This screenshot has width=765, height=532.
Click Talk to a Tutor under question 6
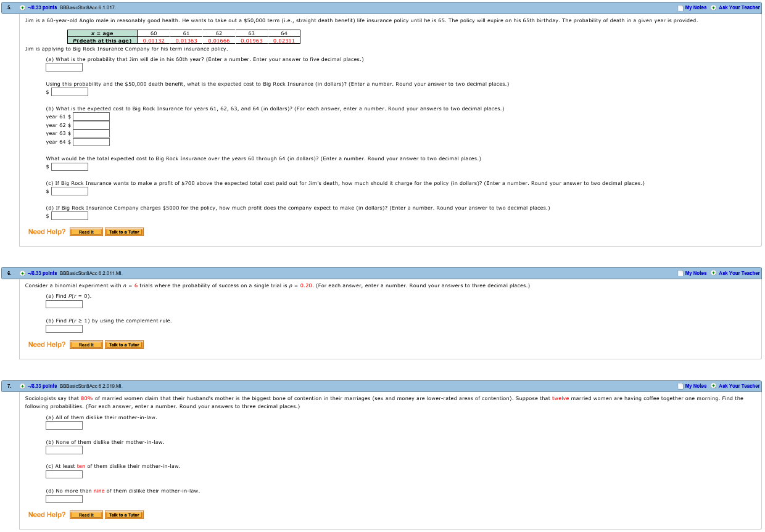(124, 345)
